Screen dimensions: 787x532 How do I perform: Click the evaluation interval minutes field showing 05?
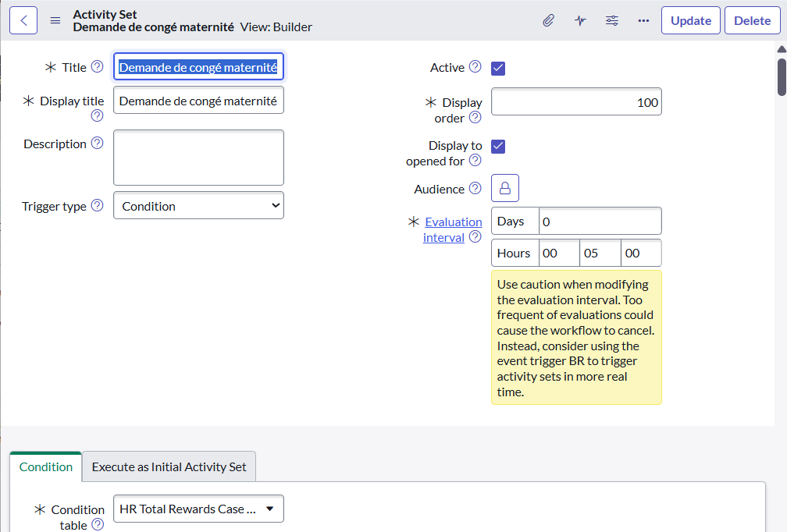point(600,253)
